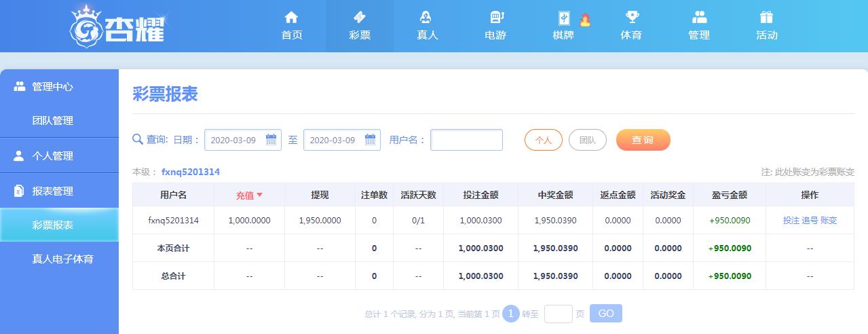Viewport: 868px width, 334px height.
Task: Select 真人电子体育 in sidebar
Action: tap(59, 259)
